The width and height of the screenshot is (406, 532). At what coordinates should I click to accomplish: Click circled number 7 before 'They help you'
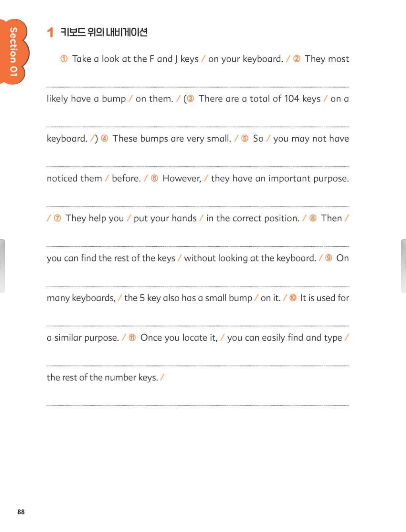57,218
